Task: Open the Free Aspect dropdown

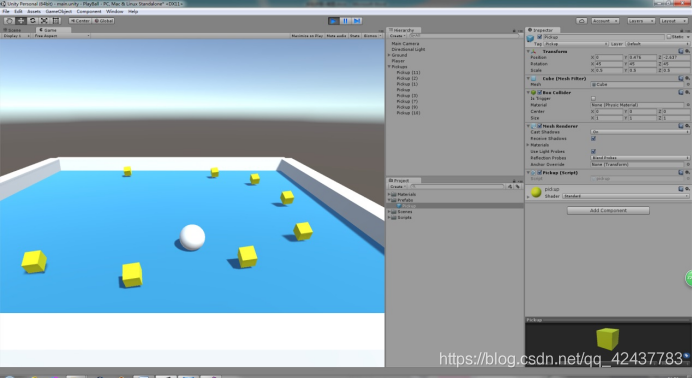Action: [61, 36]
